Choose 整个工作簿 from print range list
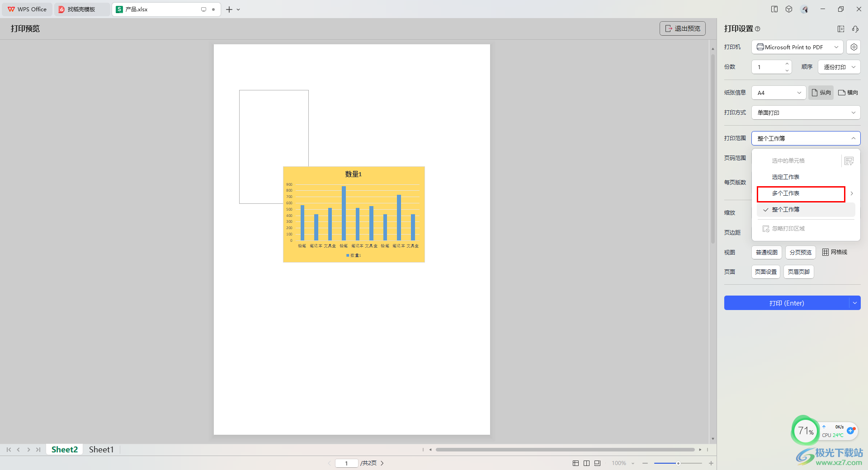Screen dimensions: 868x470 (x=806, y=210)
